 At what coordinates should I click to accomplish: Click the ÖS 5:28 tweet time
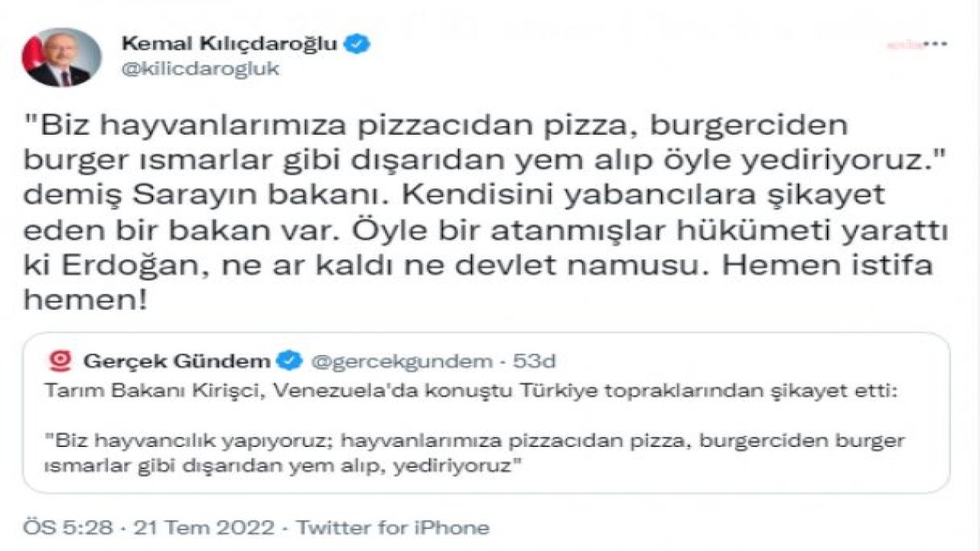pyautogui.click(x=68, y=527)
